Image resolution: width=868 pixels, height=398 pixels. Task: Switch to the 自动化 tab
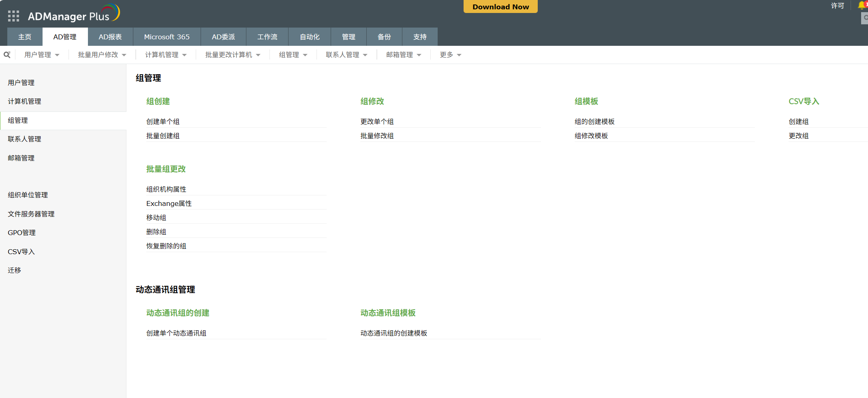click(309, 36)
